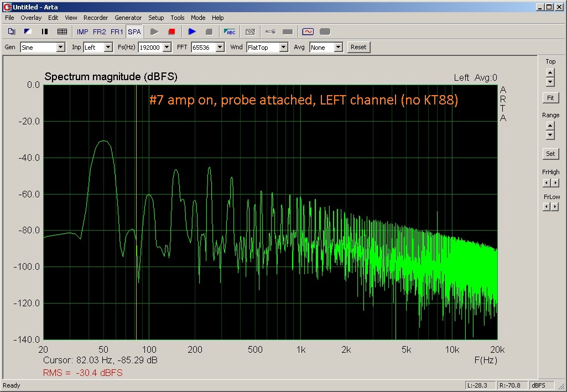Open the Tools menu
567x392 pixels.
177,18
